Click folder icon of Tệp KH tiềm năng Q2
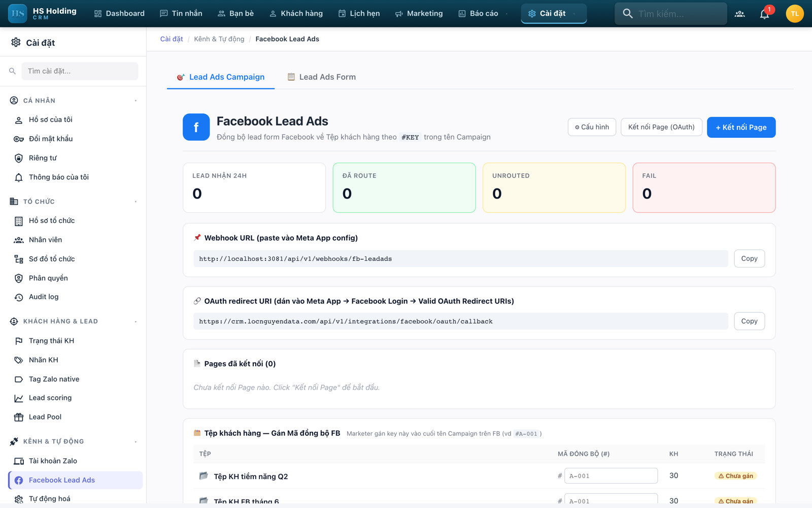 click(x=204, y=476)
